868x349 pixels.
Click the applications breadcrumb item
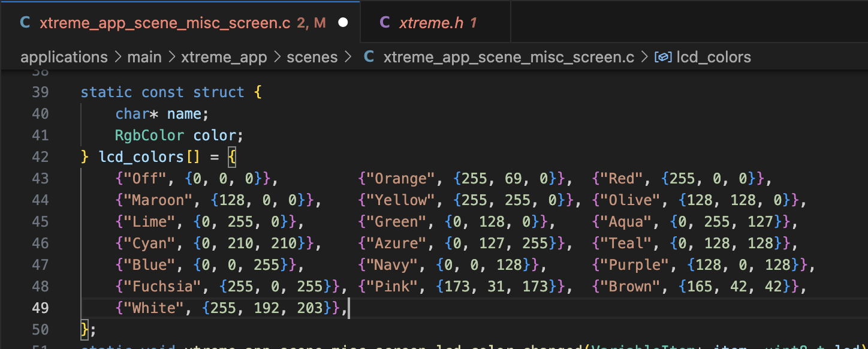click(x=64, y=57)
